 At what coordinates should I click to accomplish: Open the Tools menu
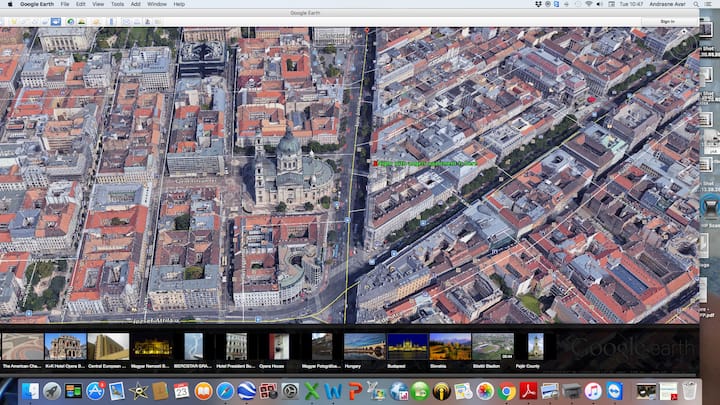tap(117, 4)
